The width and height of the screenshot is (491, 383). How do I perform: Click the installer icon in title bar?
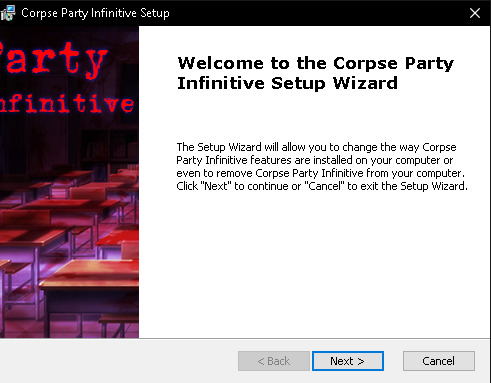(x=8, y=13)
